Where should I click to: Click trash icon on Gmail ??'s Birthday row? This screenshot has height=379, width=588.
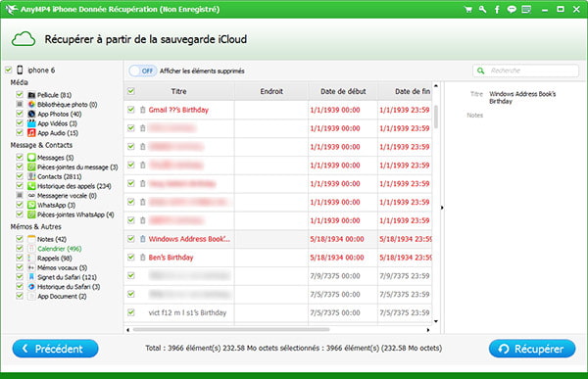[x=142, y=110]
